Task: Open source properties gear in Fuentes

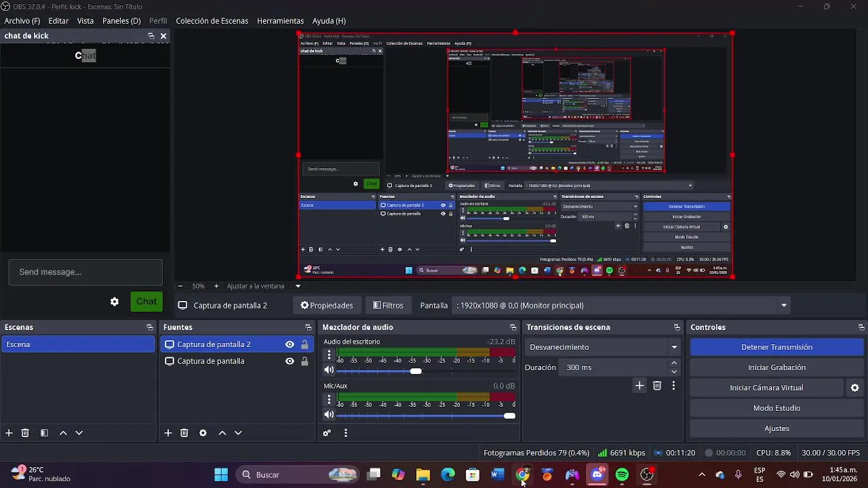Action: [203, 432]
